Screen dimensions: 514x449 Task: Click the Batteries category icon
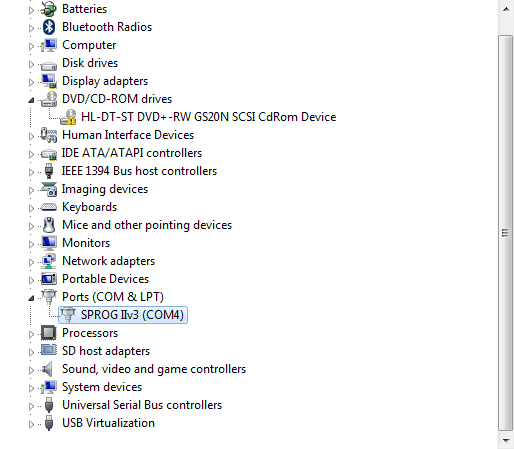49,9
